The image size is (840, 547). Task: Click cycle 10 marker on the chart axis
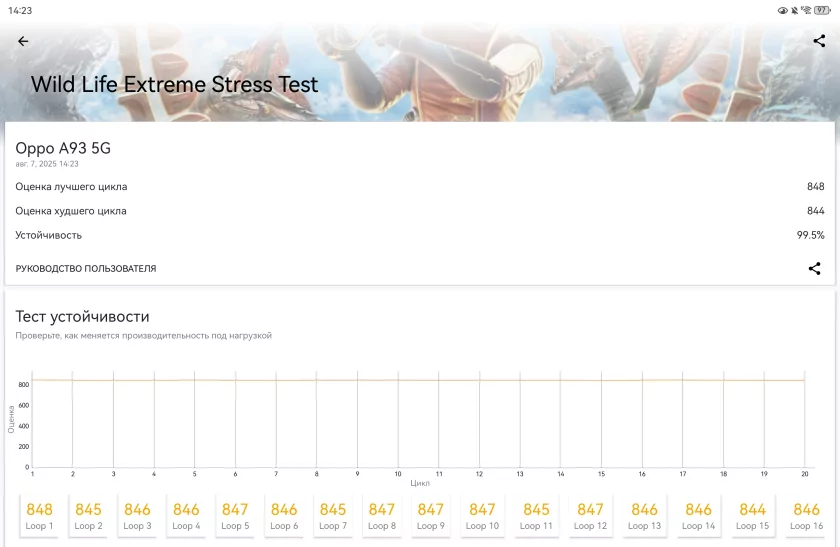[x=398, y=474]
